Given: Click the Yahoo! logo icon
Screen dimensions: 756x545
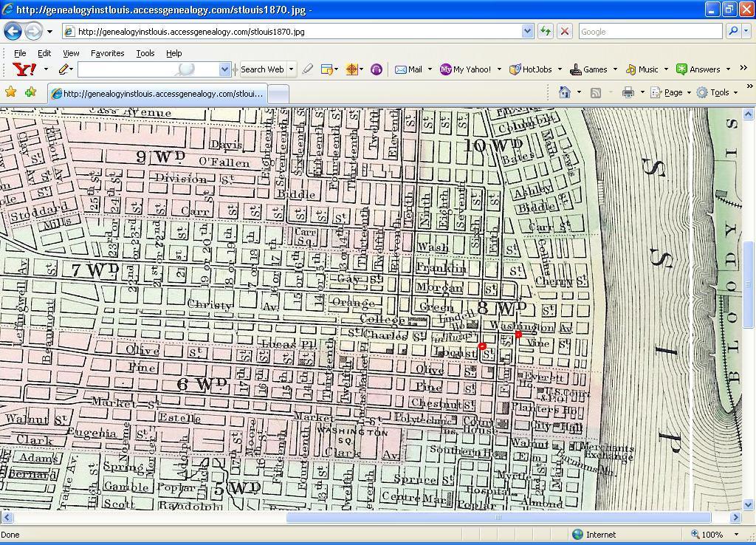Looking at the screenshot, I should click(x=24, y=69).
